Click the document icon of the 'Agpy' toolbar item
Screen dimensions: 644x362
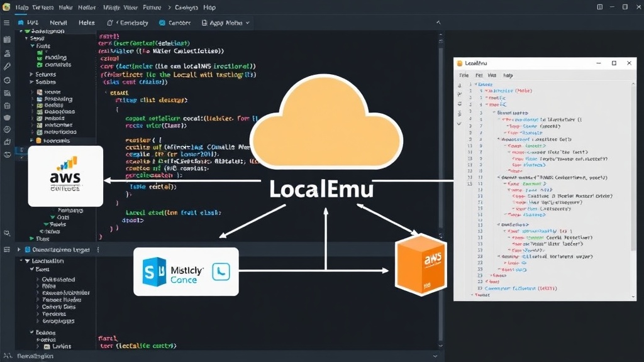coord(204,23)
